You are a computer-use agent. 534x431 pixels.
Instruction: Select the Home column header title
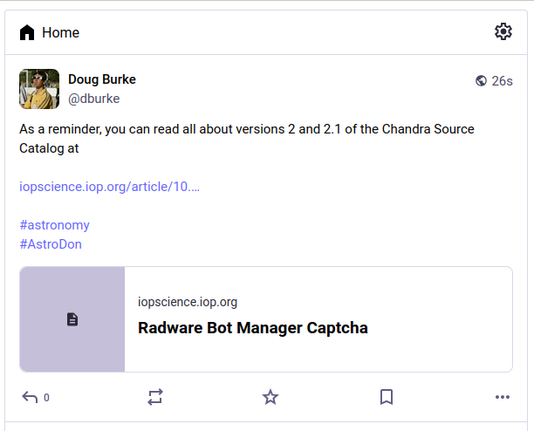(x=61, y=33)
